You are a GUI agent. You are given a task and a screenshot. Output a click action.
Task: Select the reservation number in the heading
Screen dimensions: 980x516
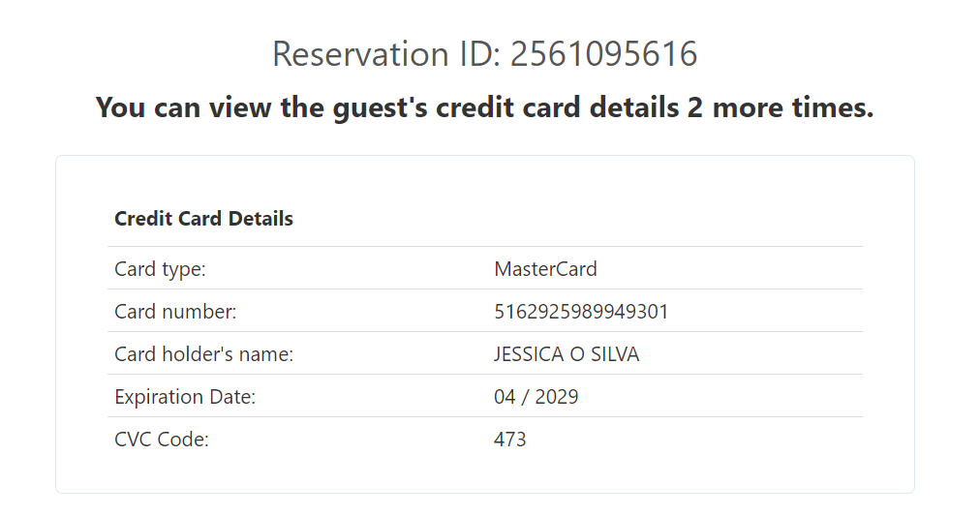pyautogui.click(x=603, y=54)
